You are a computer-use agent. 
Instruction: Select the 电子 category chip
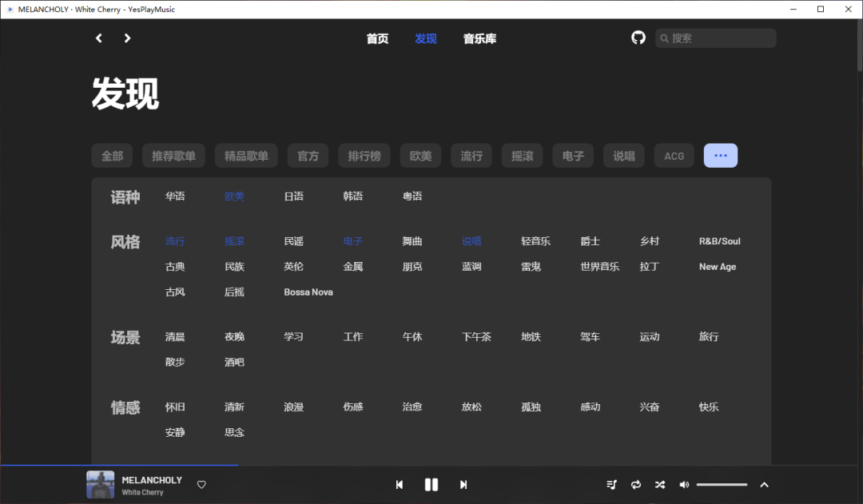click(573, 156)
